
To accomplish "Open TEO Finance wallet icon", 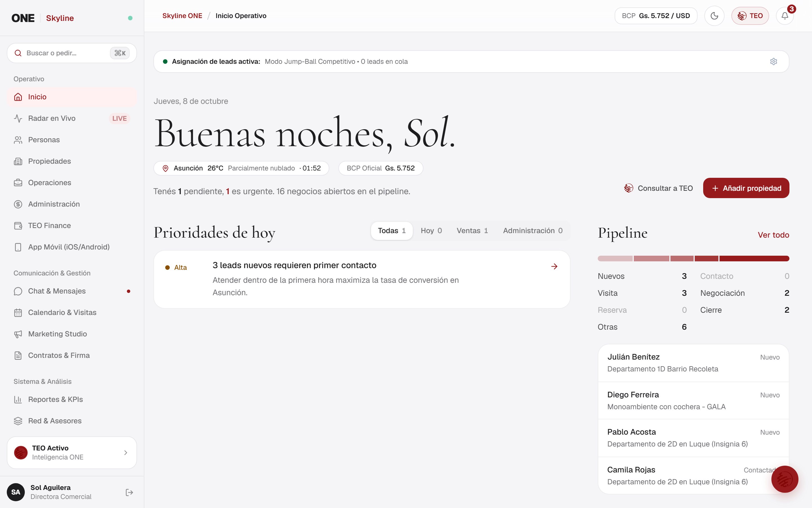I will (18, 226).
